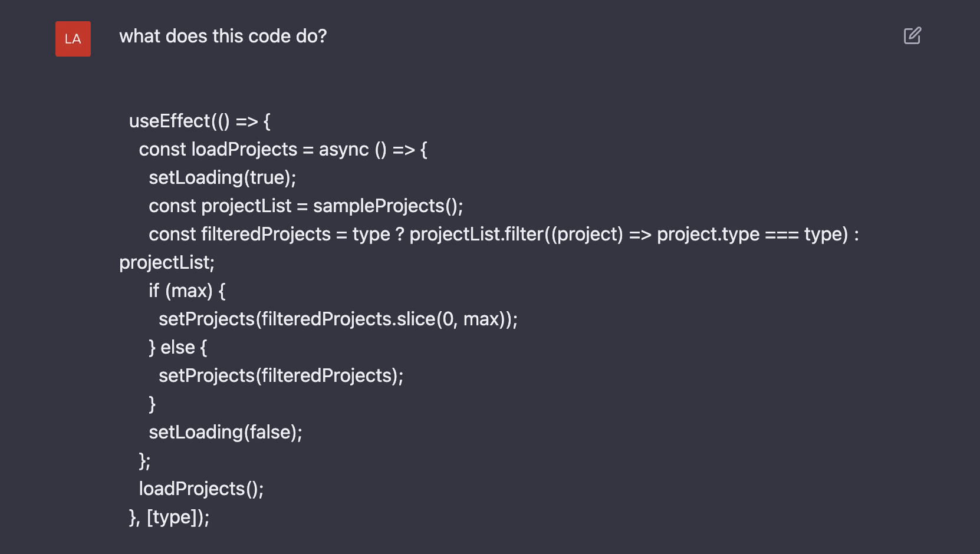Image resolution: width=980 pixels, height=554 pixels.
Task: Click the 'loadProjects();' call line
Action: click(x=201, y=489)
